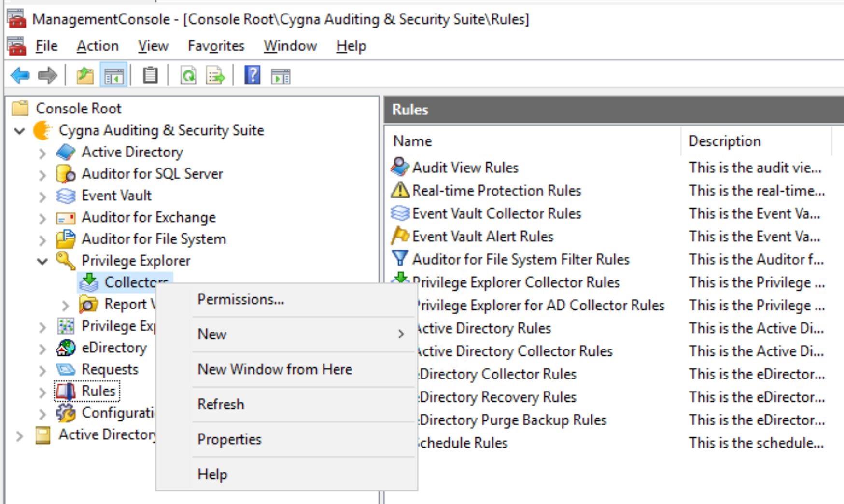
Task: Click the Export List toolbar icon
Action: pos(215,76)
